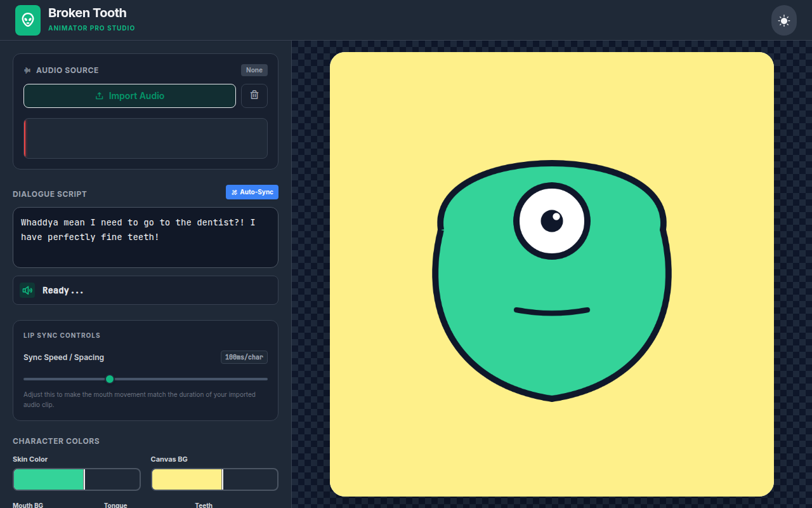This screenshot has height=508, width=812.
Task: Click the Ready status text bar
Action: pos(145,290)
